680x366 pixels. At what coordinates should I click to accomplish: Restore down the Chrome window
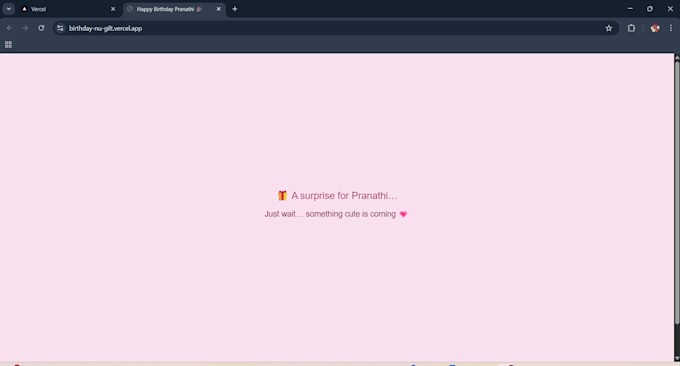[650, 9]
